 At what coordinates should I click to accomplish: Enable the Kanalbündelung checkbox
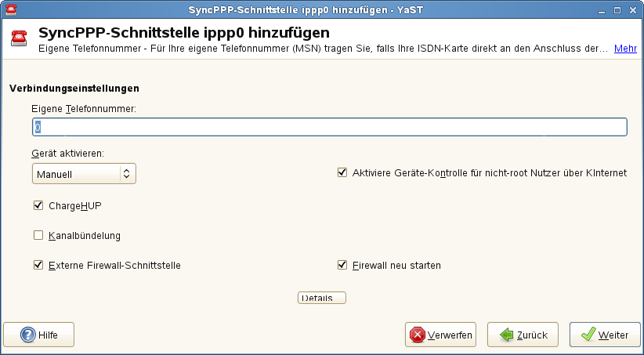[x=38, y=235]
